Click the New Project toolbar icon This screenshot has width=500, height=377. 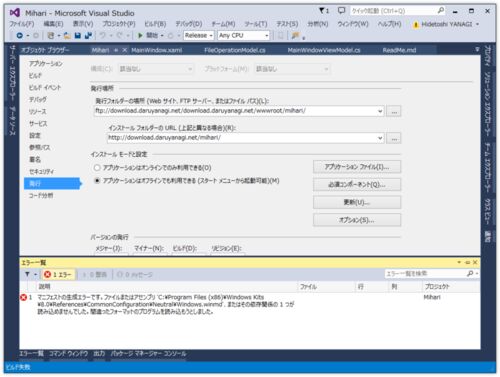point(51,35)
